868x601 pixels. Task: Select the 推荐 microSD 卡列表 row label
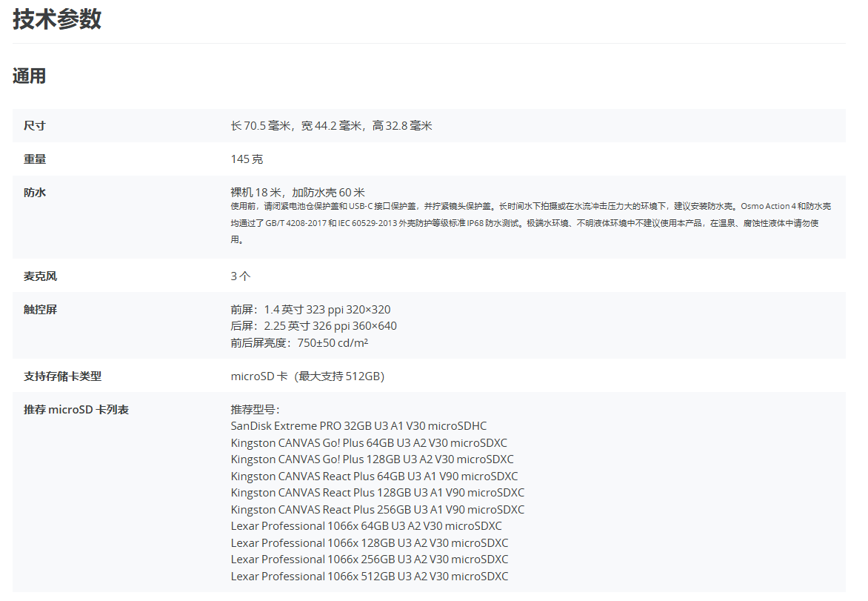[x=76, y=410]
